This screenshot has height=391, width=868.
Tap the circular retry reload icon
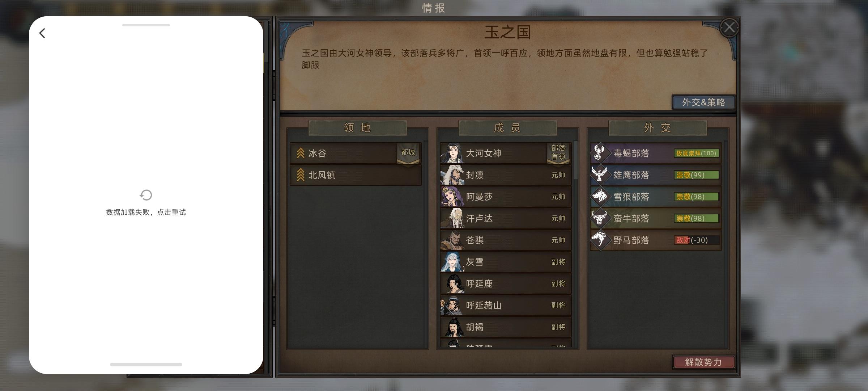pos(146,195)
